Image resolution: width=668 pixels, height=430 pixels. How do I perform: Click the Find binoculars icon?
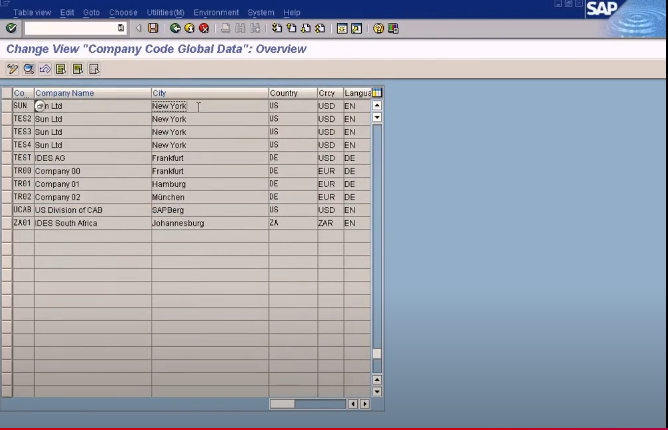click(x=240, y=29)
